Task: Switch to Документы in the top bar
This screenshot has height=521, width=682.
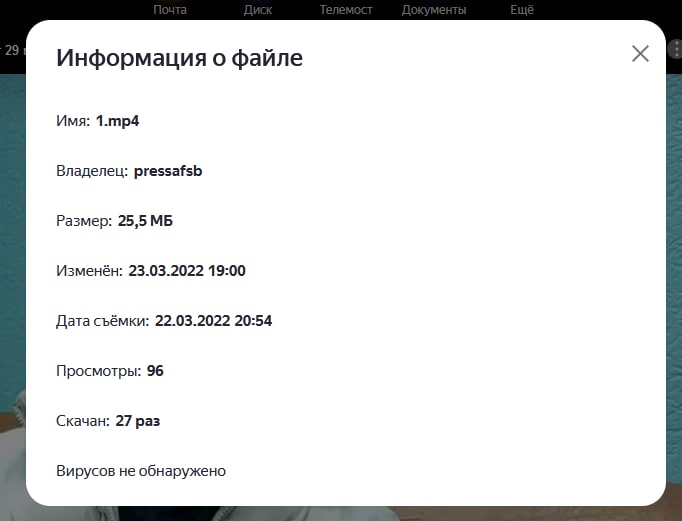Action: tap(433, 10)
